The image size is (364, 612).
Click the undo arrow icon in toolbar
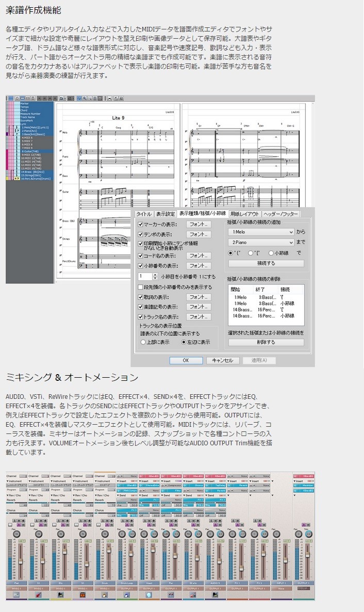(x=62, y=98)
